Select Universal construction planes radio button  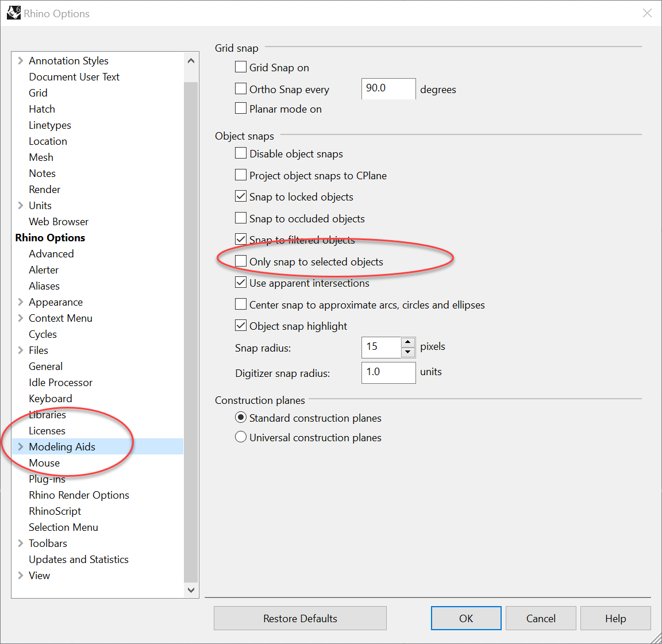[x=241, y=437]
